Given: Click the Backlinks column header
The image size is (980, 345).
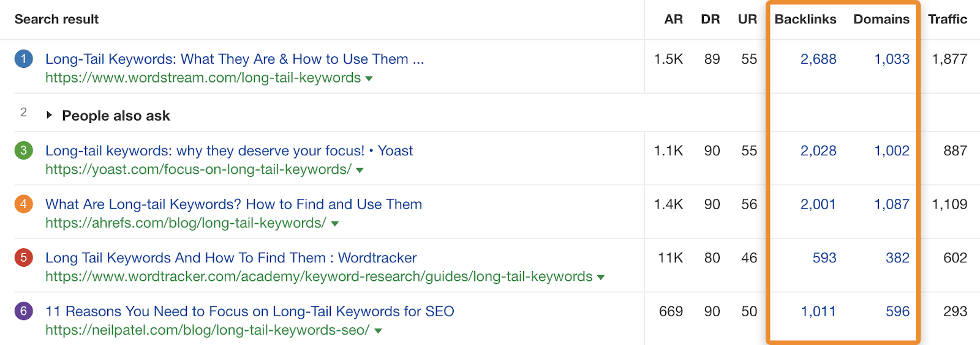Looking at the screenshot, I should click(805, 19).
